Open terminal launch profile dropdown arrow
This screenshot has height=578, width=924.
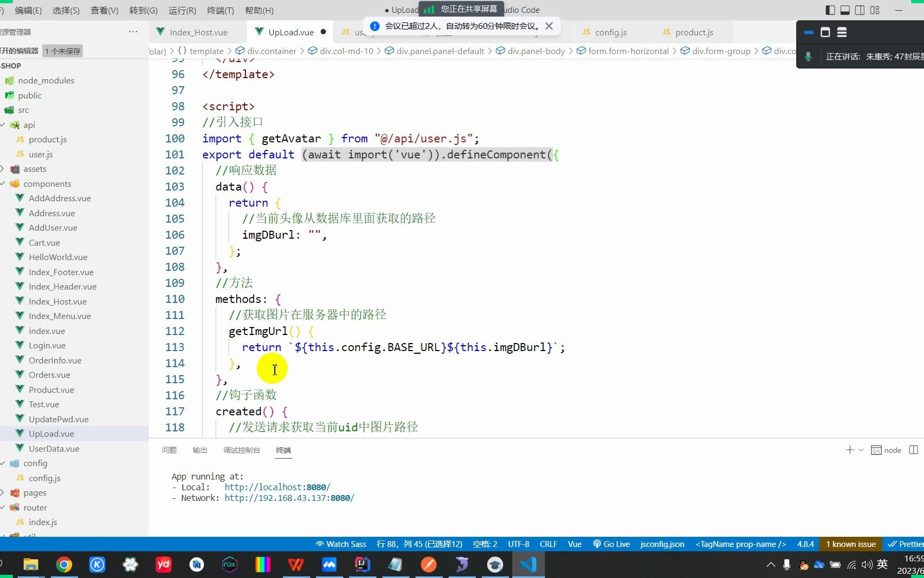point(861,450)
